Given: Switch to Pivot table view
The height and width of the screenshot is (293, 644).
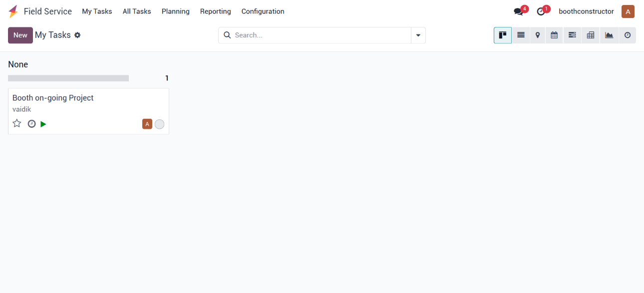Looking at the screenshot, I should [x=591, y=35].
